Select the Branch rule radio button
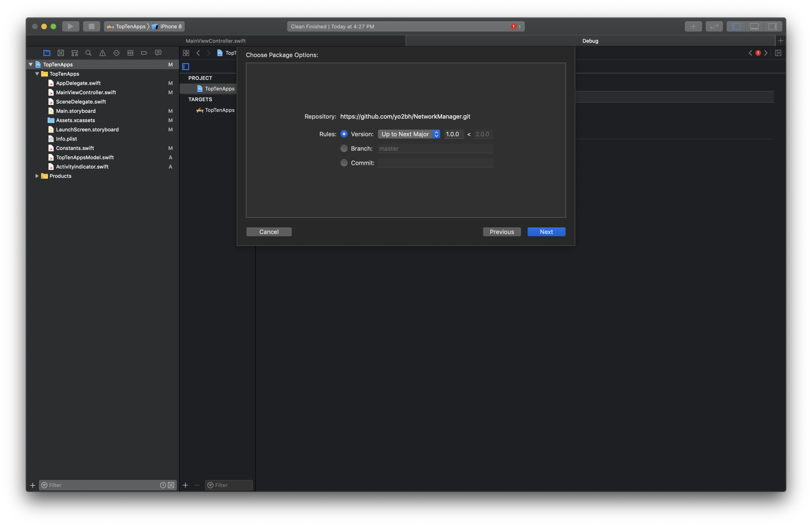Viewport: 812px width, 526px height. [344, 148]
